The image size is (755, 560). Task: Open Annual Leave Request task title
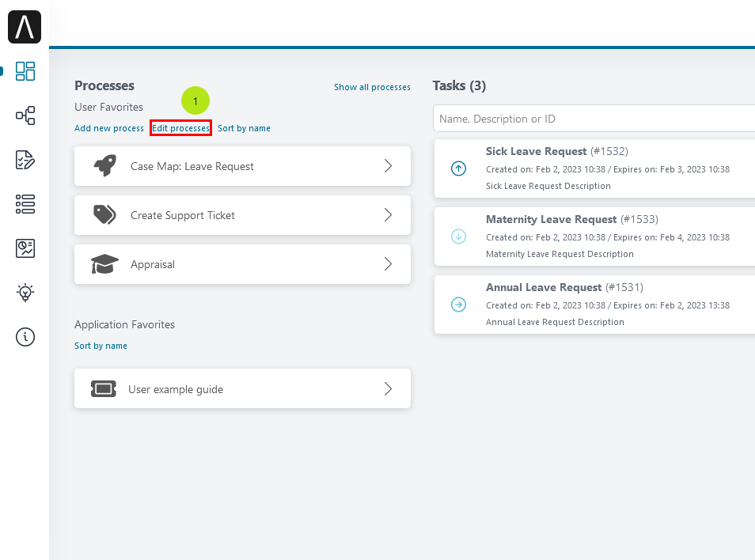coord(544,287)
